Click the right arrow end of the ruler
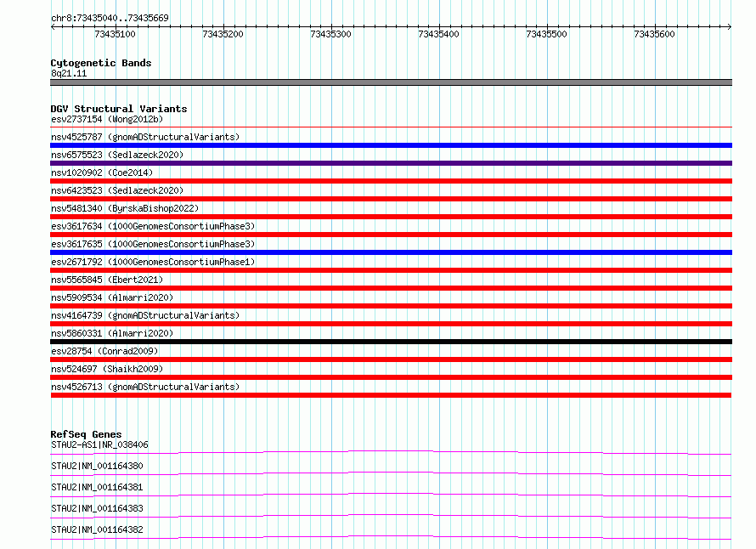Viewport: 756px width, 549px height. [730, 26]
